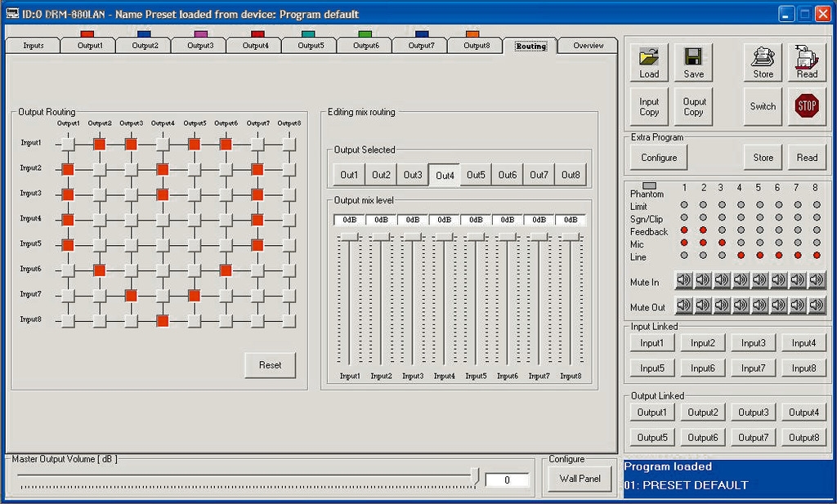The height and width of the screenshot is (504, 837).
Task: Link Output2 in Output Linked
Action: [x=702, y=413]
